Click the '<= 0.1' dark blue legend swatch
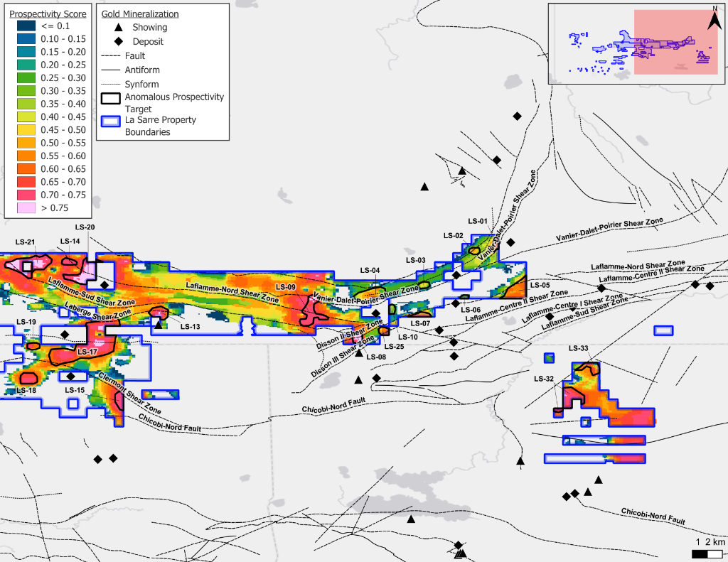Viewport: 728px width, 562px height. pyautogui.click(x=26, y=26)
